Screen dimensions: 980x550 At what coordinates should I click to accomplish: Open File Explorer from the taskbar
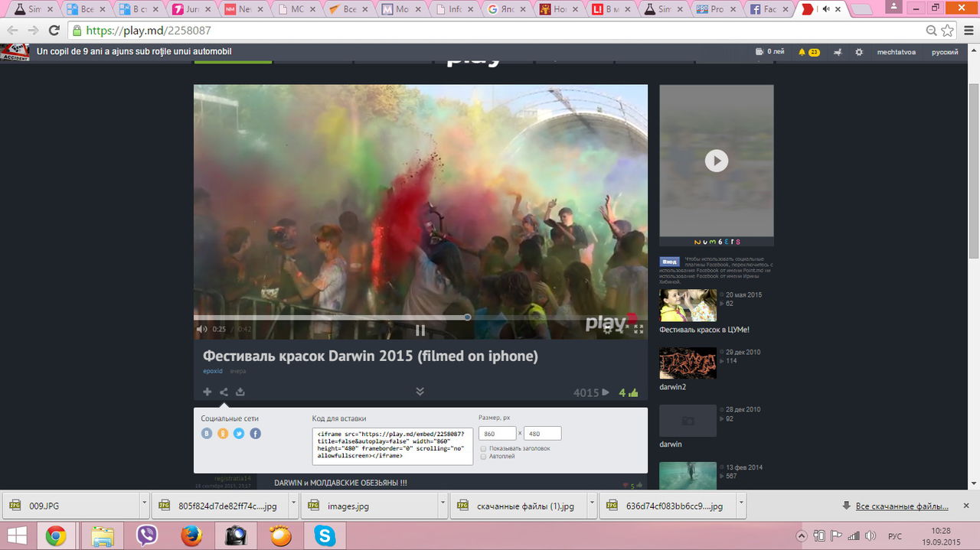tap(101, 535)
